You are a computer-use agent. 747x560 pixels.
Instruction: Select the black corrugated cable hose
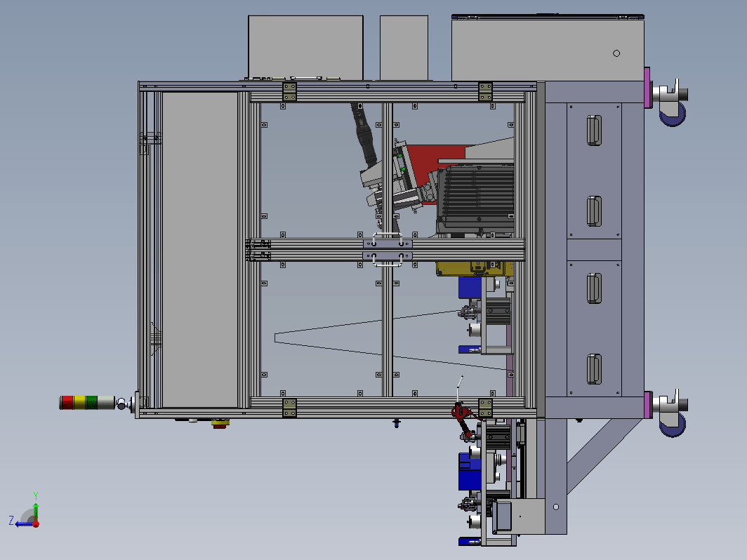pos(364,135)
